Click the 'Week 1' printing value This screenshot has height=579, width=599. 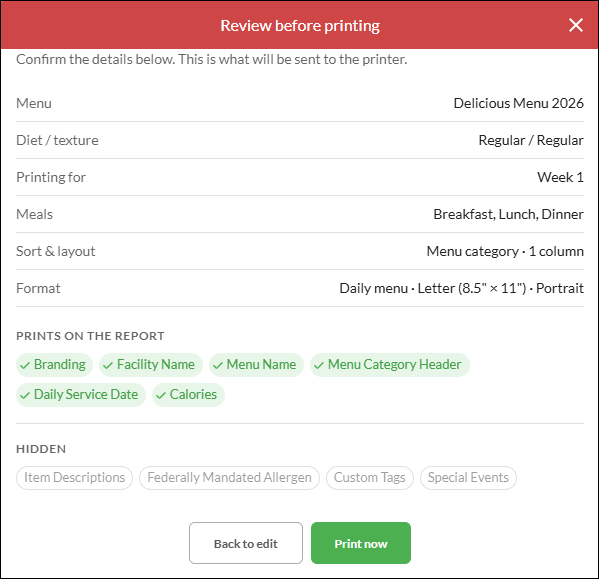point(560,177)
